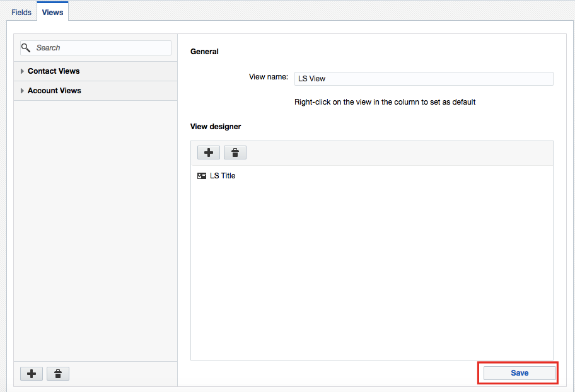The width and height of the screenshot is (575, 392).
Task: Add a field in View designer
Action: pyautogui.click(x=209, y=153)
